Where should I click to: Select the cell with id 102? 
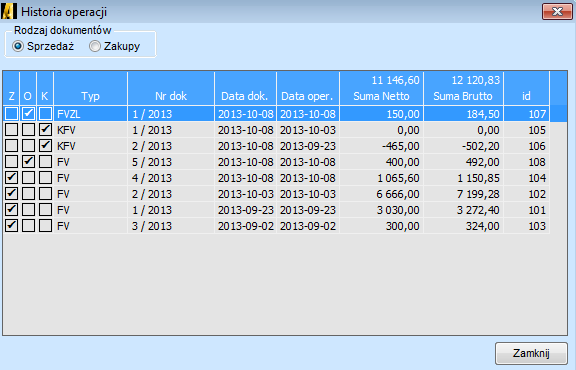coord(526,194)
